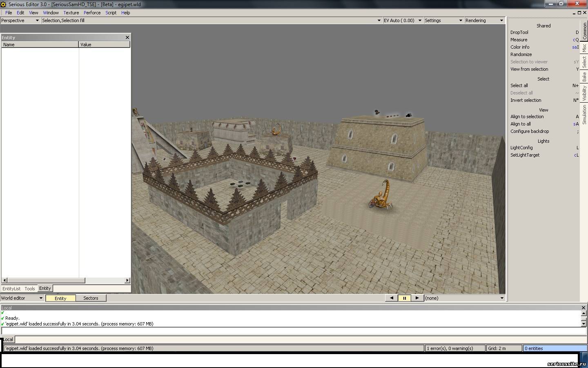Click Entity panel scrollbar left arrow
This screenshot has height=368, width=588.
4,280
